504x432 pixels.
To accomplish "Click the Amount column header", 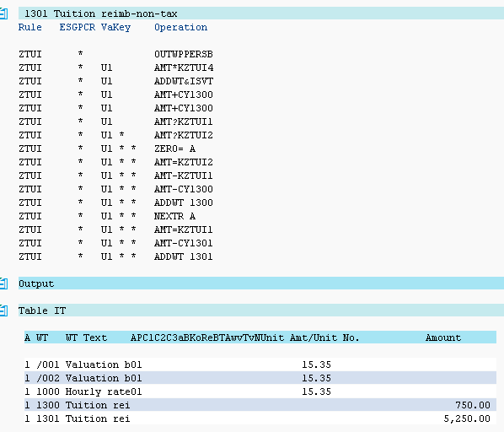I will [443, 337].
